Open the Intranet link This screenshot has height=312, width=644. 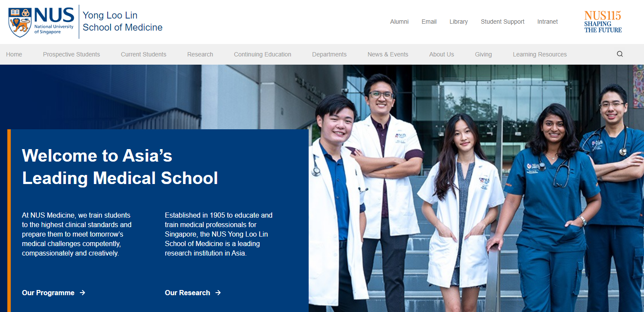[x=547, y=22]
